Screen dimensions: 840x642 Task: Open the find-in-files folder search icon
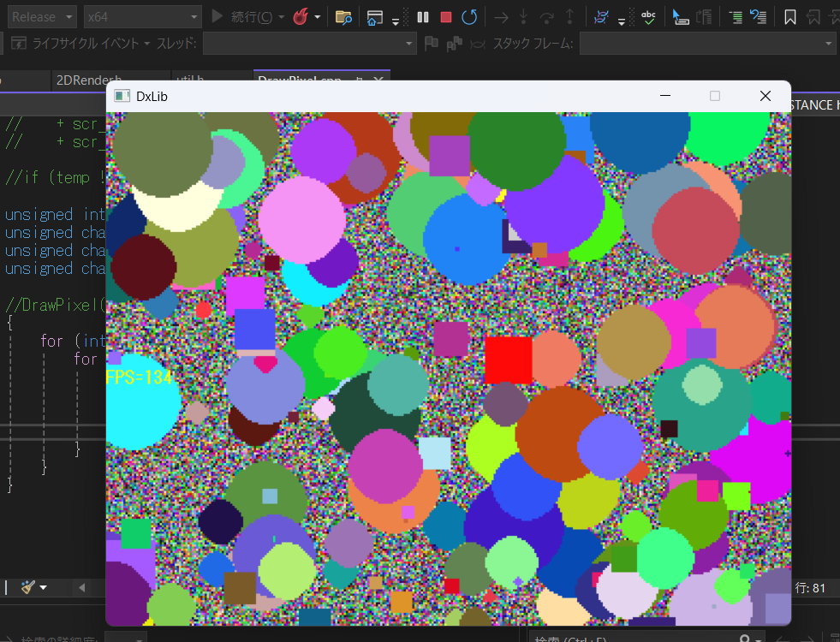(343, 16)
